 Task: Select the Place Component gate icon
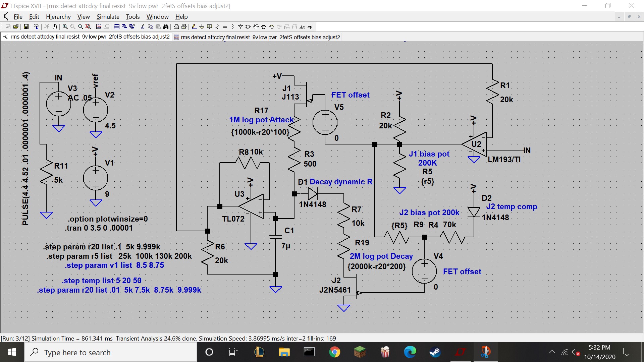pyautogui.click(x=248, y=27)
